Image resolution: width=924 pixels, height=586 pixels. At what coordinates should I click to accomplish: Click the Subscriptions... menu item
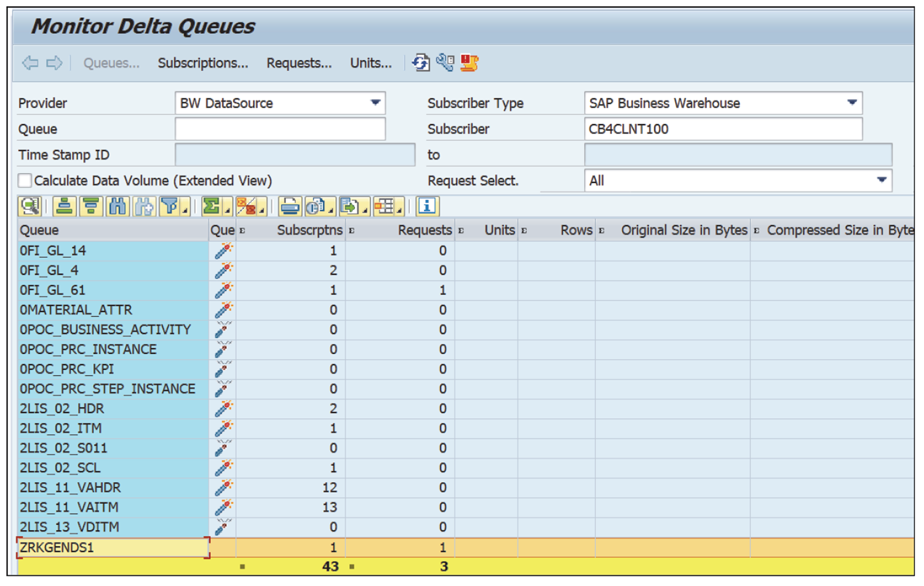[204, 63]
